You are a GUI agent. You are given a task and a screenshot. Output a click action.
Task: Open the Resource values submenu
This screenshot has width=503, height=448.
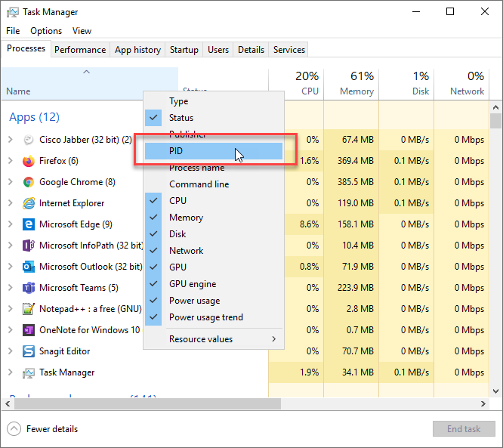tap(213, 339)
